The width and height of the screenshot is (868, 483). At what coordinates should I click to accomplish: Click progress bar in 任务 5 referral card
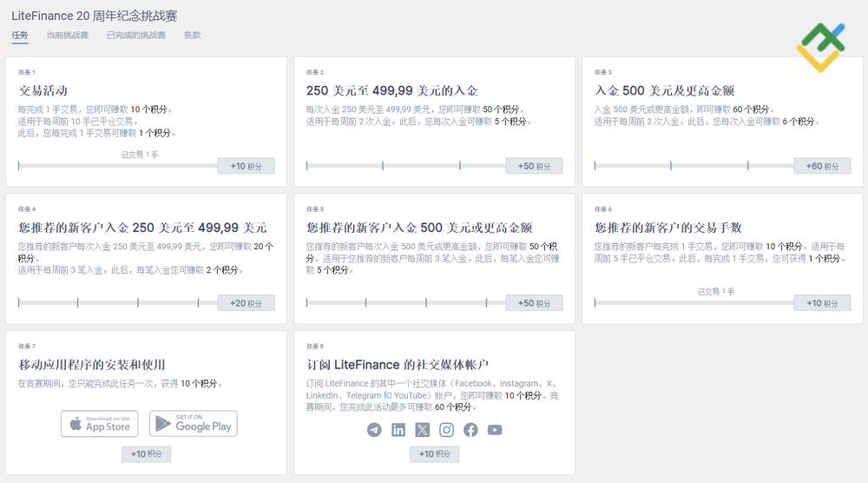(x=405, y=303)
